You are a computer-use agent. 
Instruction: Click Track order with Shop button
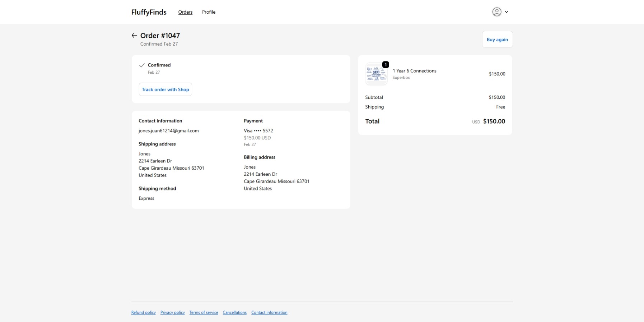tap(165, 89)
